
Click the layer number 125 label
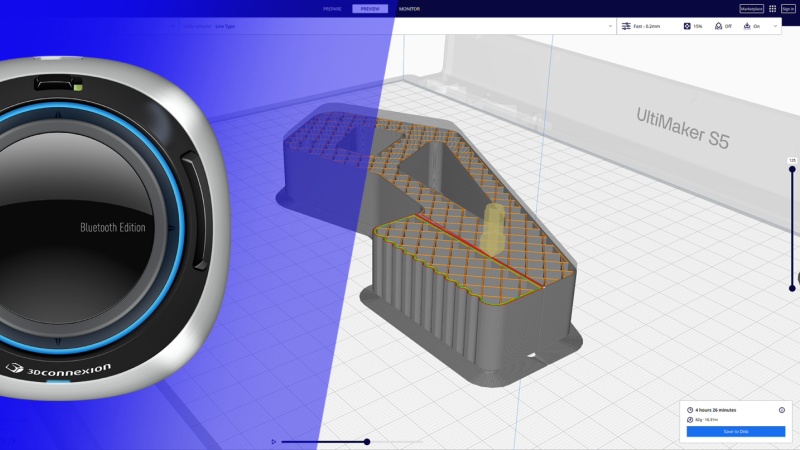pos(792,160)
